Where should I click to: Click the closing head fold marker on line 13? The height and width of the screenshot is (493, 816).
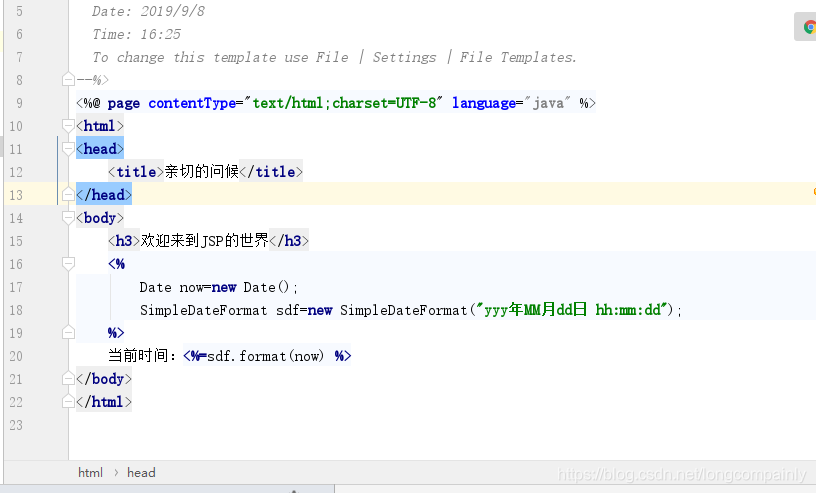[x=68, y=195]
